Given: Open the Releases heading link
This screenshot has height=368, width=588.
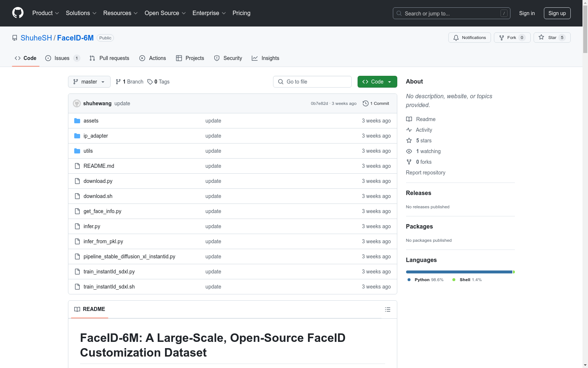Looking at the screenshot, I should tap(419, 193).
